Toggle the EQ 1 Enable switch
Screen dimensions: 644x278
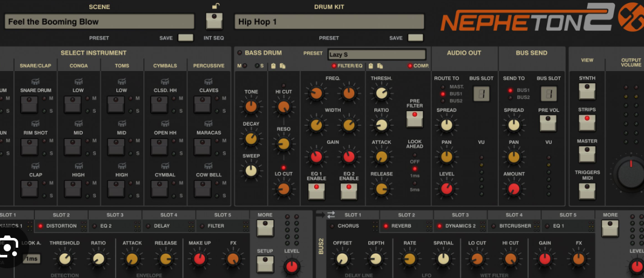[315, 191]
